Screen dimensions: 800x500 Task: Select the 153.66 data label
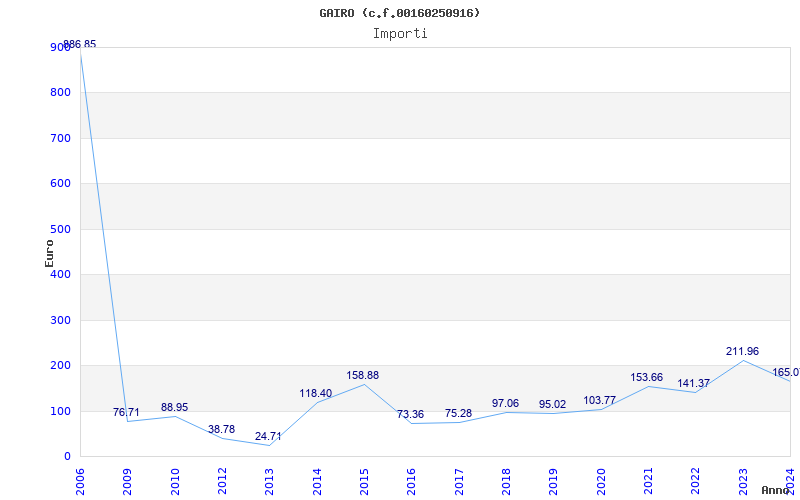(x=646, y=378)
